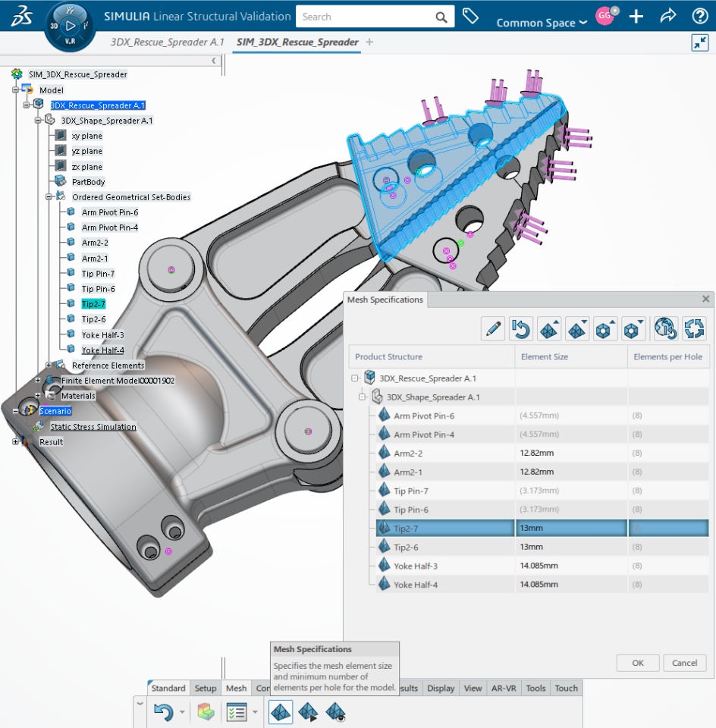
Task: Click the collapse window arrows icon at top right
Action: tap(700, 42)
